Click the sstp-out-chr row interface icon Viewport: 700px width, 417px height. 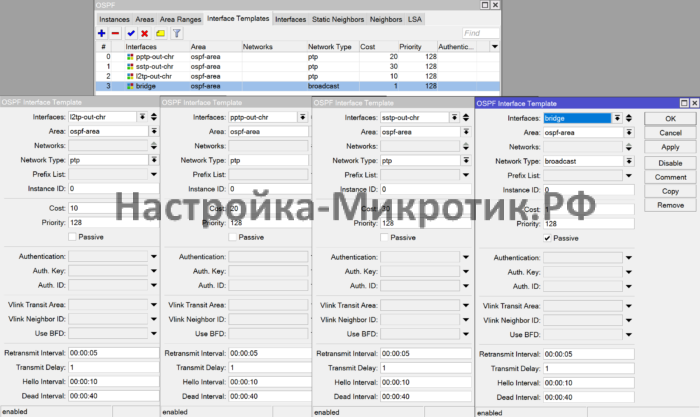130,67
